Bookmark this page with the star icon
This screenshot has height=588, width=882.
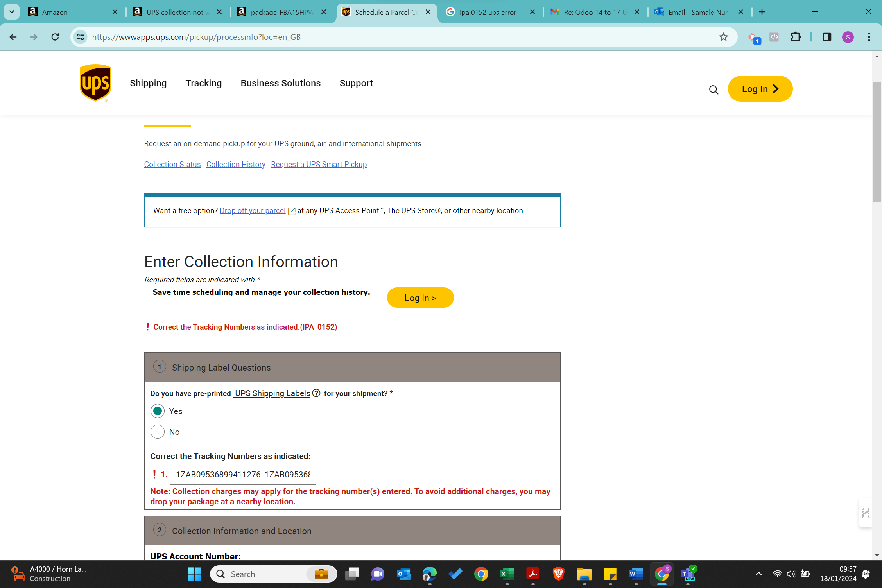coord(723,37)
